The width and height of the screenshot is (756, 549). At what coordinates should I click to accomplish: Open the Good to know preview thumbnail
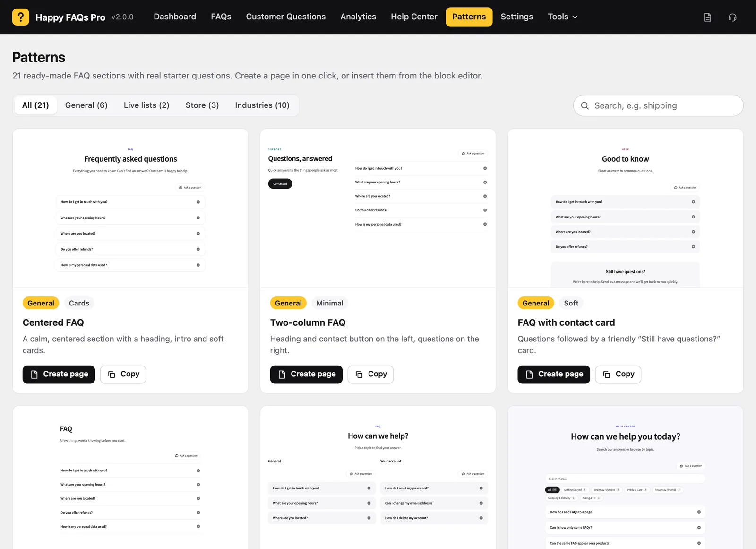click(626, 208)
